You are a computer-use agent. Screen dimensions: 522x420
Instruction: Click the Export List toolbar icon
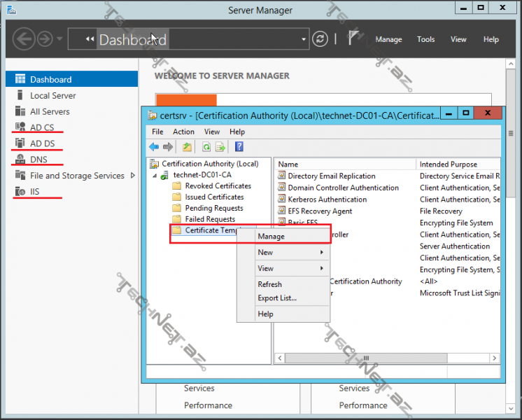tap(220, 147)
